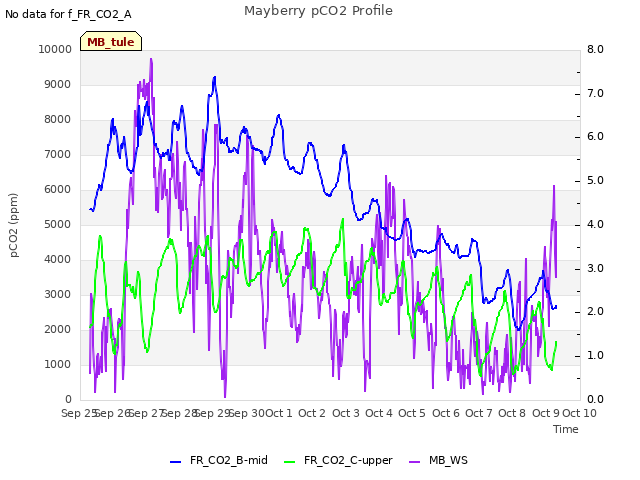Click the 2000 value on left axis
Screen dimensions: 640x480
(x=58, y=329)
